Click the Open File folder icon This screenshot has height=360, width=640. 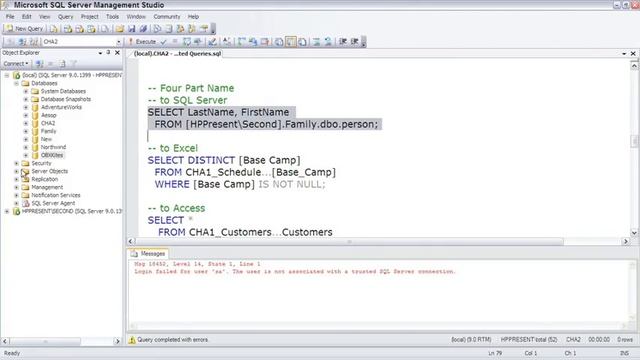(120, 29)
